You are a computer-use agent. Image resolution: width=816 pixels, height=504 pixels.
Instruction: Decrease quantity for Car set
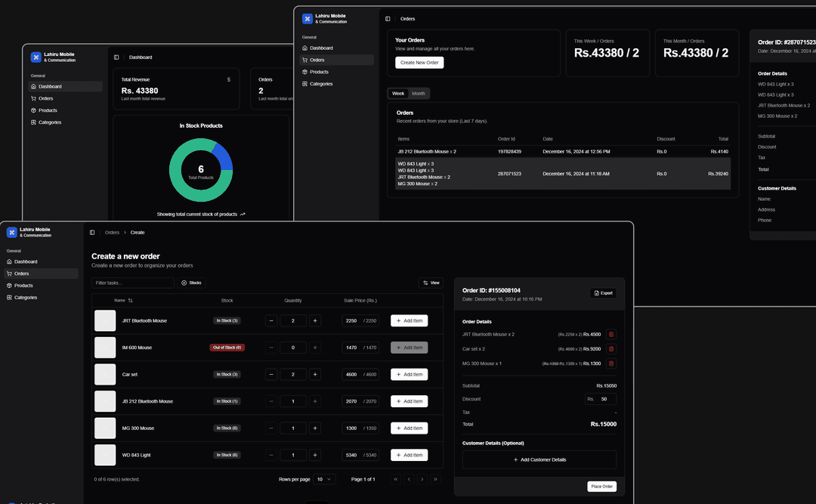pos(271,375)
